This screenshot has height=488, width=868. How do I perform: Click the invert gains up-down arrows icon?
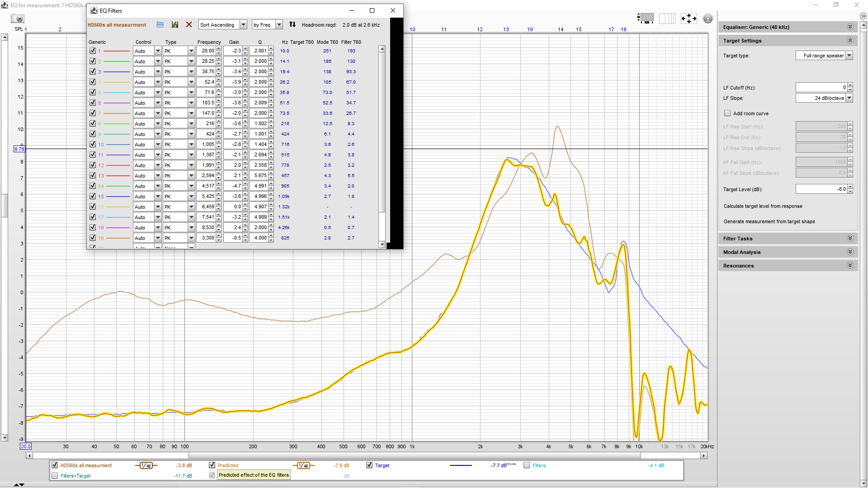coord(292,24)
